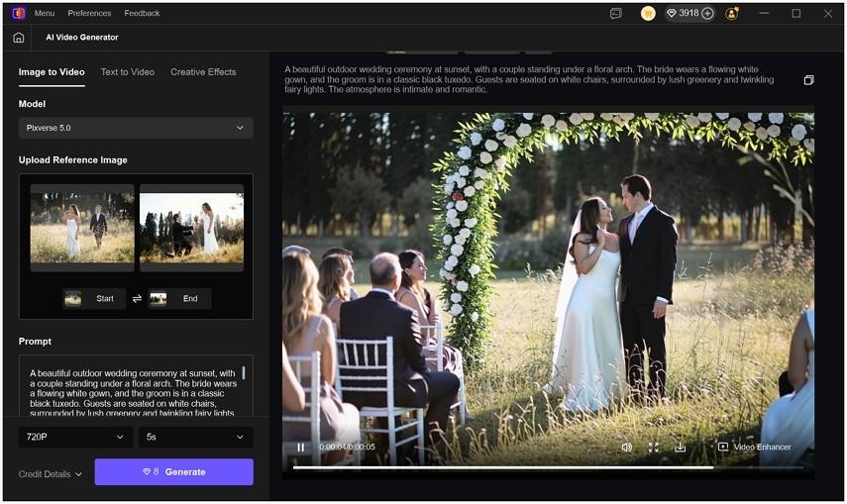The image size is (847, 504).
Task: Download the generated video
Action: (x=681, y=448)
